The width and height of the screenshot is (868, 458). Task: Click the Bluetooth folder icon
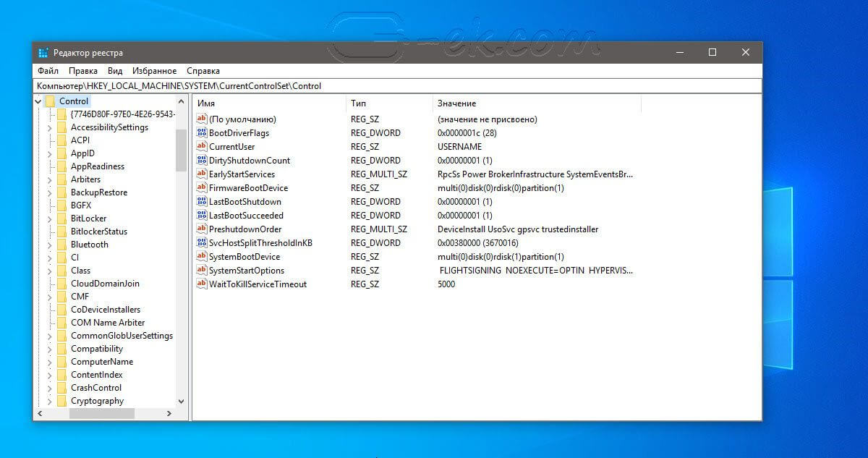61,245
